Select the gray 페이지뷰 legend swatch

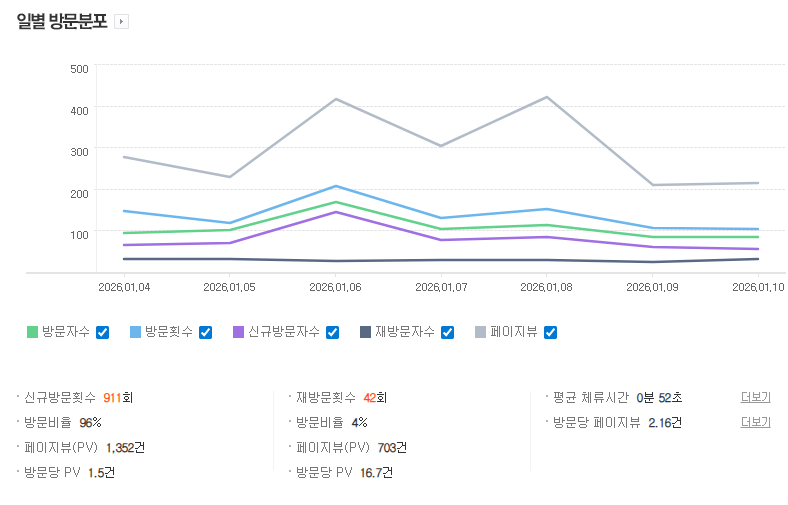click(x=480, y=332)
